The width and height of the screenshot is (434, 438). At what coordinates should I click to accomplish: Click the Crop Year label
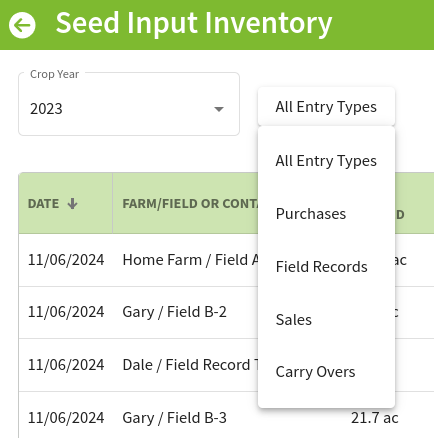pyautogui.click(x=54, y=74)
